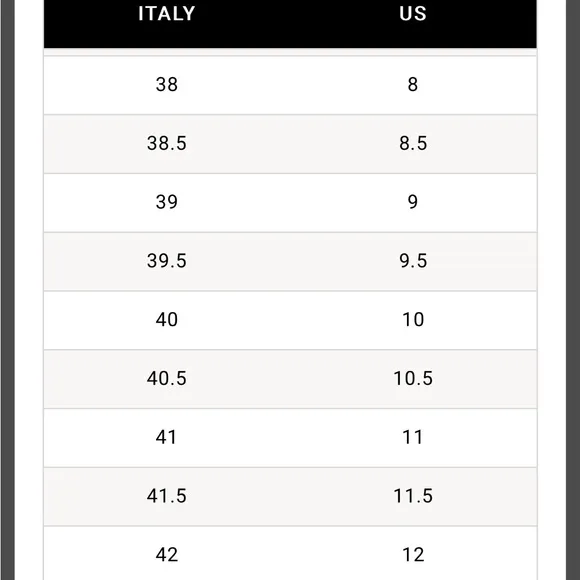The height and width of the screenshot is (580, 580).
Task: Choose US size 12 cell
Action: click(x=413, y=555)
